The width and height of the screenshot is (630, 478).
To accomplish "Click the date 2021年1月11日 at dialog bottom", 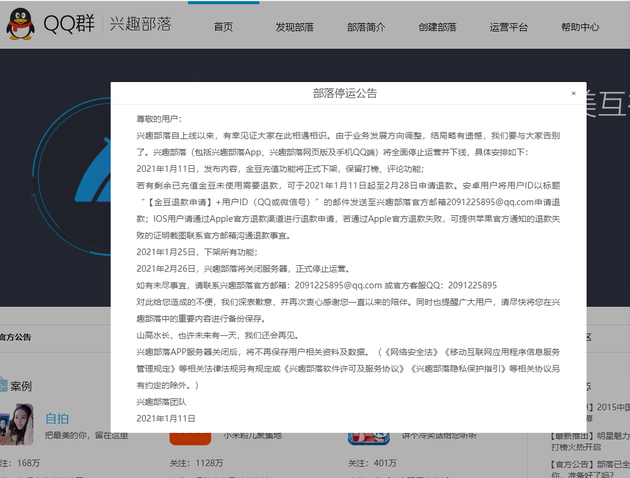I will point(166,419).
